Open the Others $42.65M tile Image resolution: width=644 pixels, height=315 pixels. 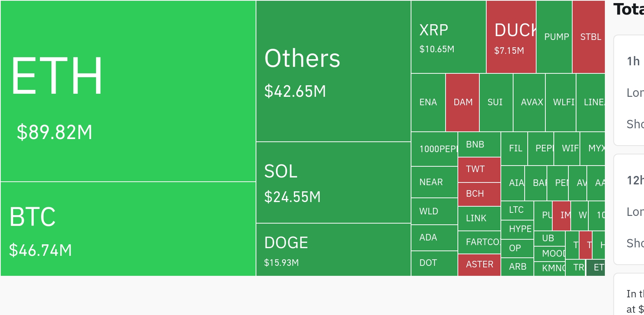point(333,71)
